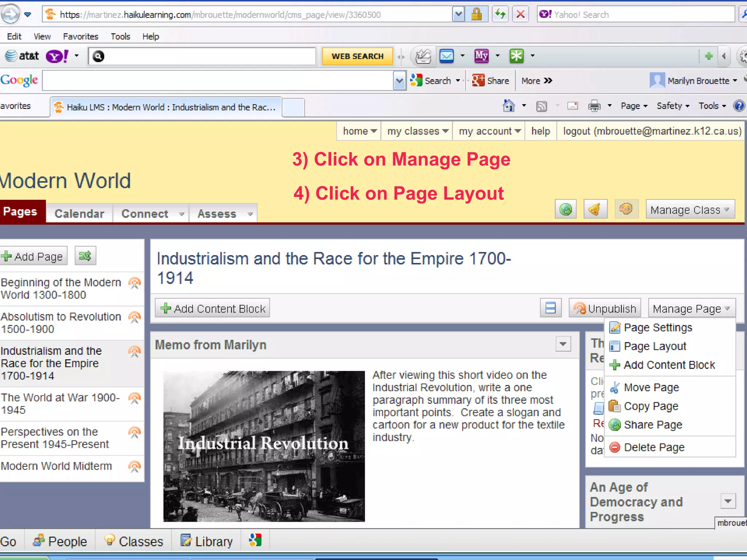The width and height of the screenshot is (747, 560).
Task: Expand the Memo from Marilyn block options arrow
Action: (x=563, y=344)
